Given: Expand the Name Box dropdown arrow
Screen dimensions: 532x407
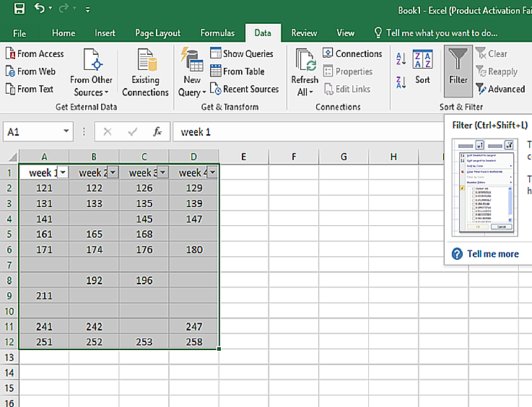Looking at the screenshot, I should [66, 131].
